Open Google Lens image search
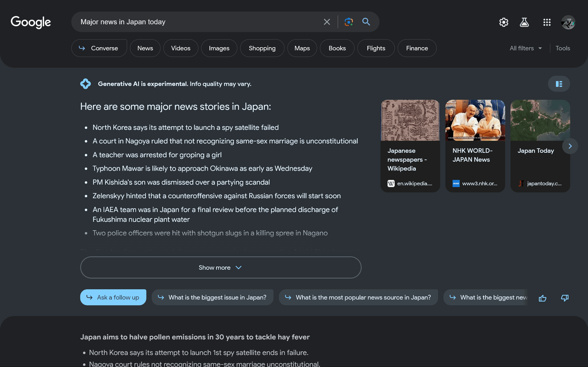Image resolution: width=588 pixels, height=367 pixels. 349,22
